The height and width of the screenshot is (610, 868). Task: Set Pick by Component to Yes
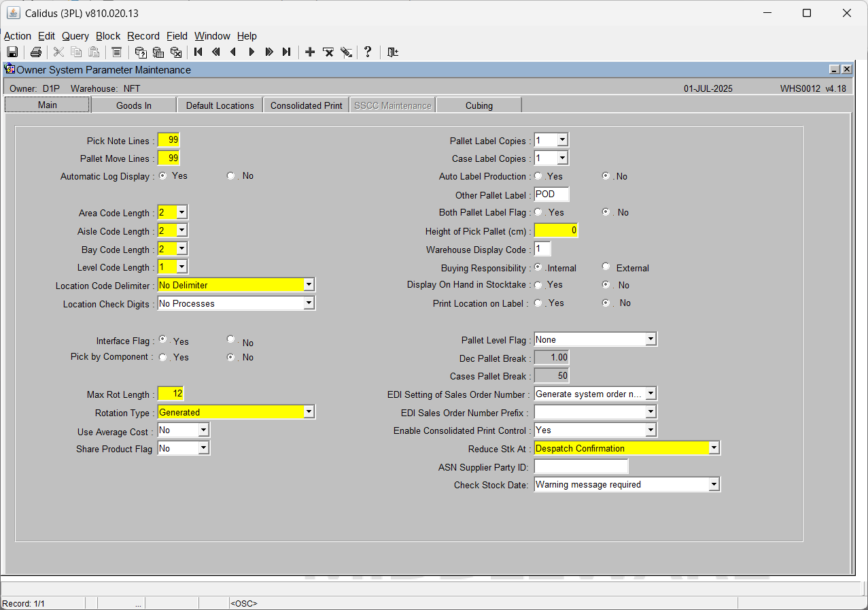click(x=163, y=357)
